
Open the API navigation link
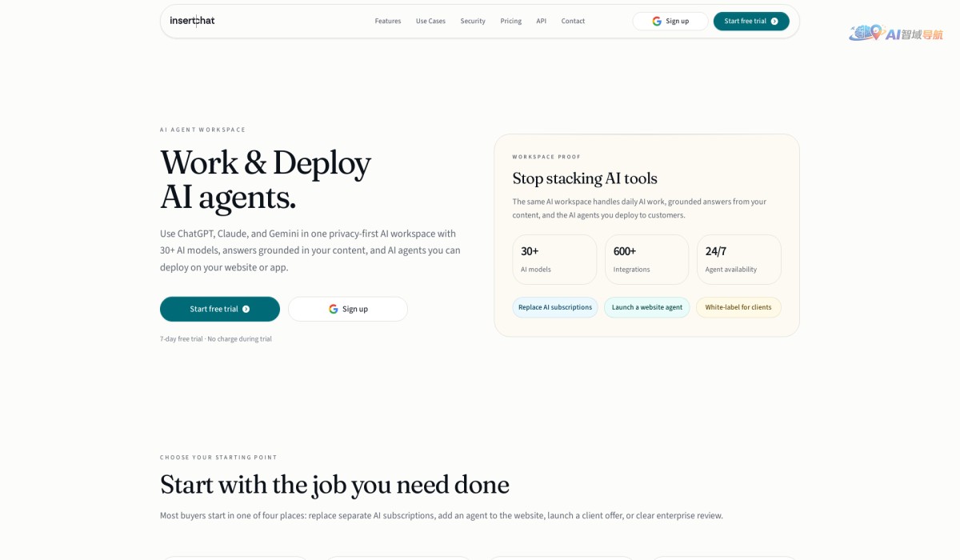[x=542, y=21]
